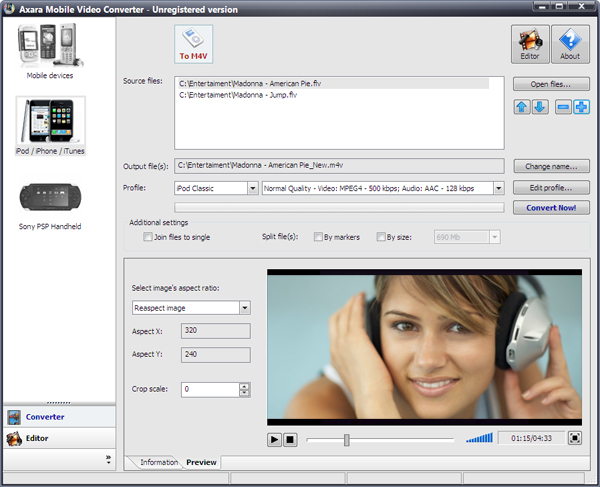Enable Join files to single checkbox
This screenshot has width=600, height=487.
pyautogui.click(x=148, y=237)
